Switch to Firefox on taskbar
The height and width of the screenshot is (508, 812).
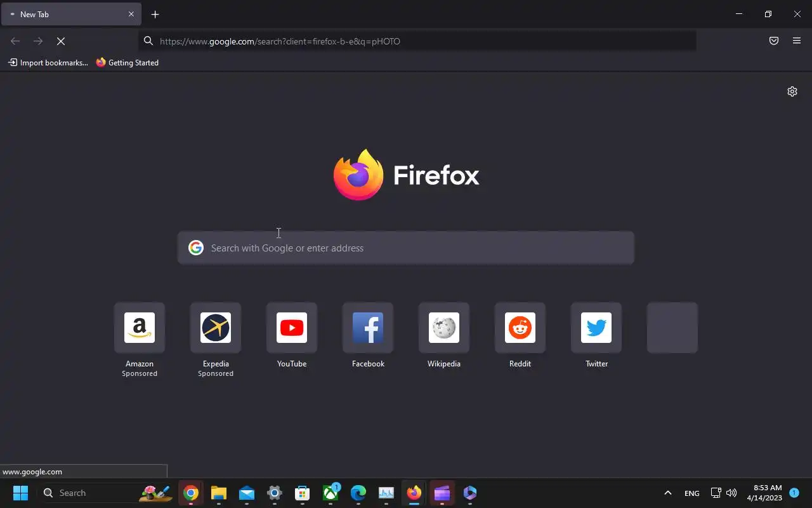click(x=414, y=493)
